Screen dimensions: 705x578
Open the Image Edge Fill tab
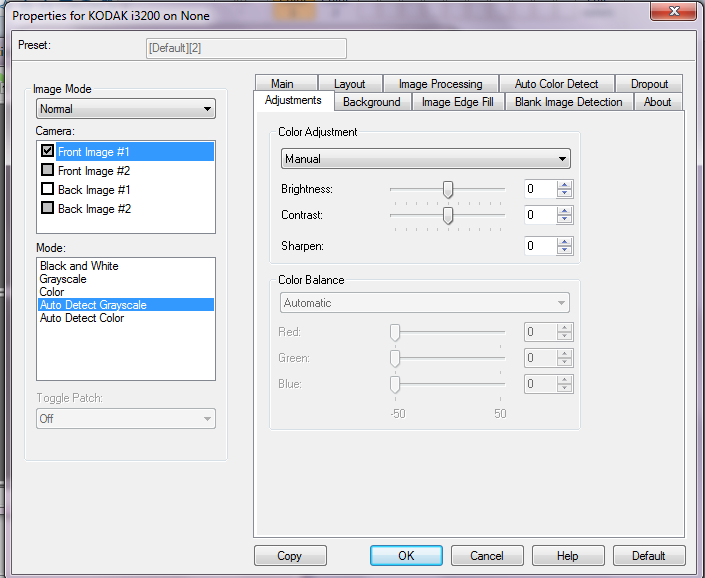click(x=457, y=102)
